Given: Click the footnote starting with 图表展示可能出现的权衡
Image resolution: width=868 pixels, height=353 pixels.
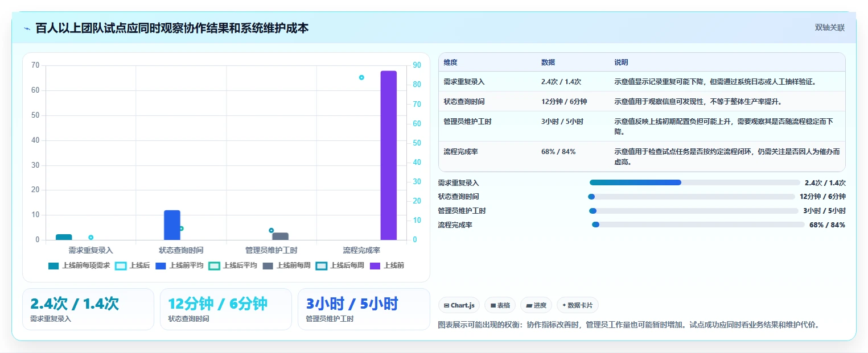Looking at the screenshot, I should click(x=628, y=325).
